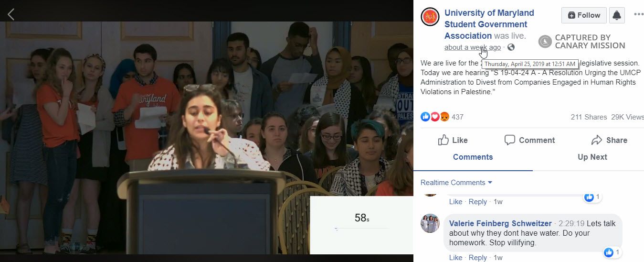This screenshot has height=262, width=644.
Task: Click the notification bell icon
Action: click(617, 15)
